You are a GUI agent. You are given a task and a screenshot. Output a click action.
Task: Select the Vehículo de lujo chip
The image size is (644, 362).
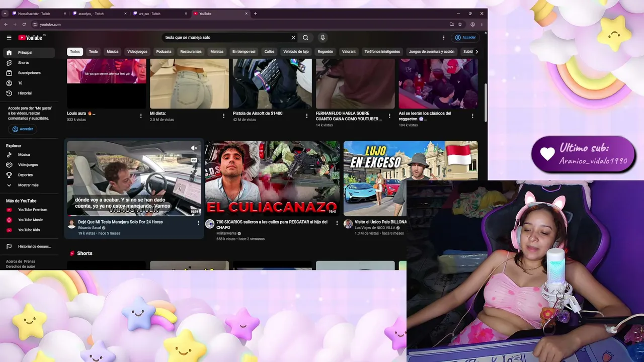(296, 52)
